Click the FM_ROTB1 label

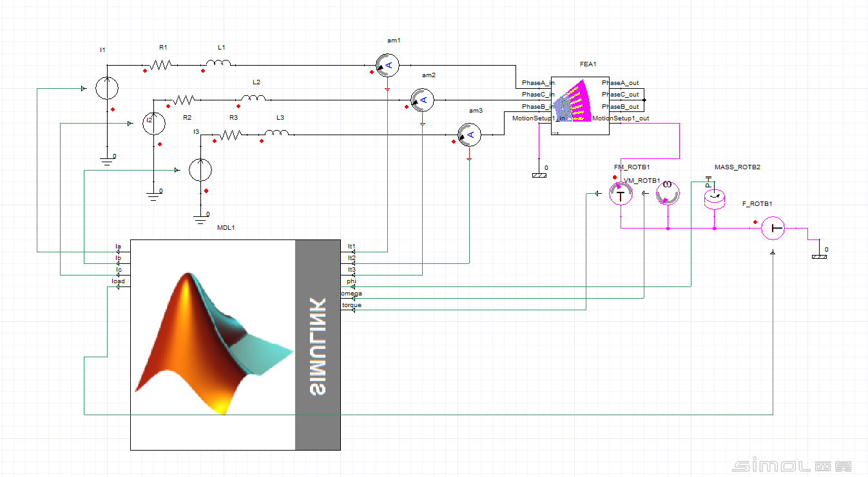coord(631,167)
